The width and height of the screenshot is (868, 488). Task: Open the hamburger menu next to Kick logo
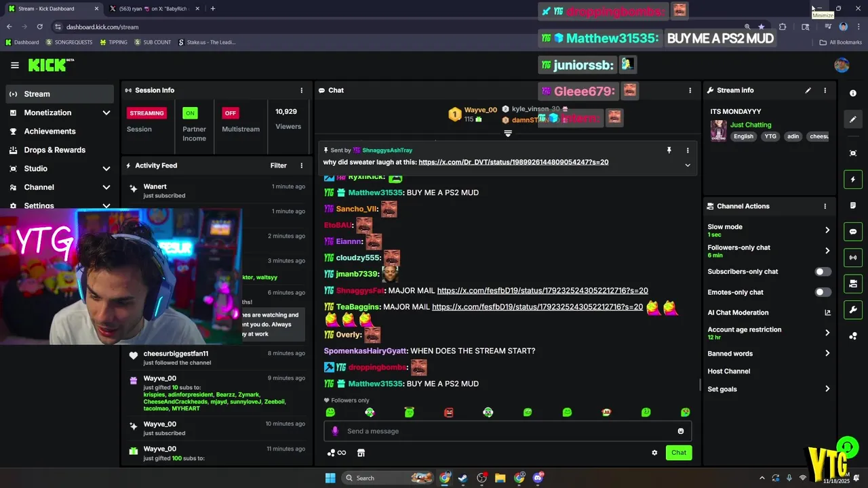(x=15, y=65)
